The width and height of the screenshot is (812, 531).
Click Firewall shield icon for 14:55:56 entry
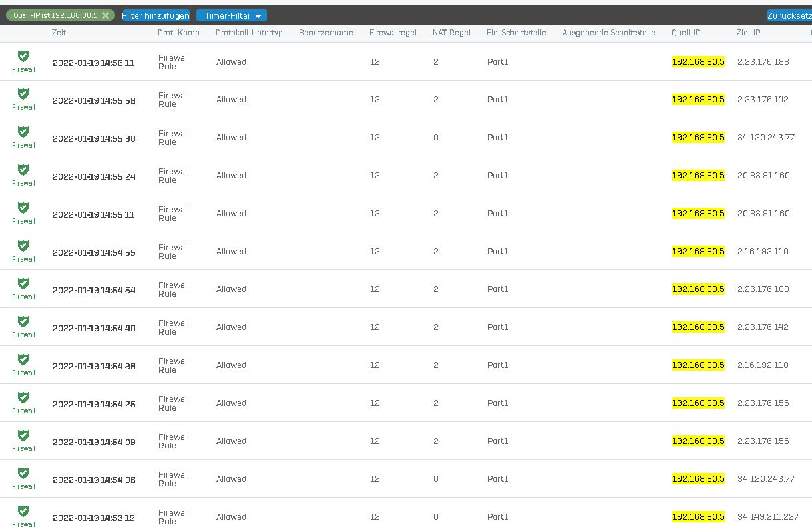coord(23,94)
